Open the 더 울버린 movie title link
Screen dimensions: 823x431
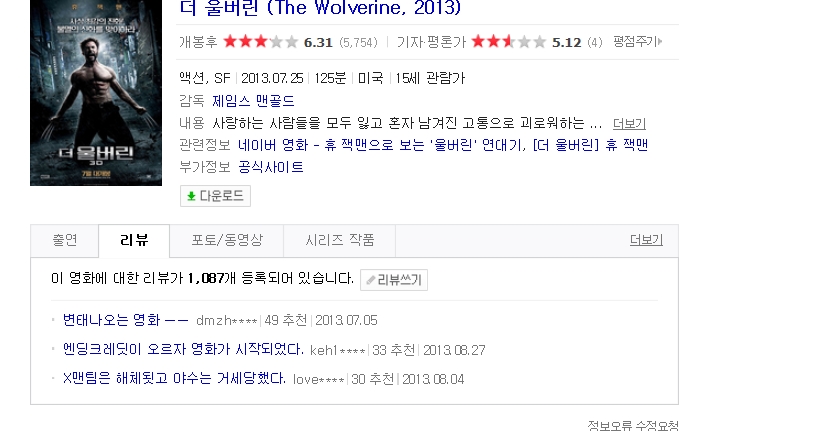320,8
